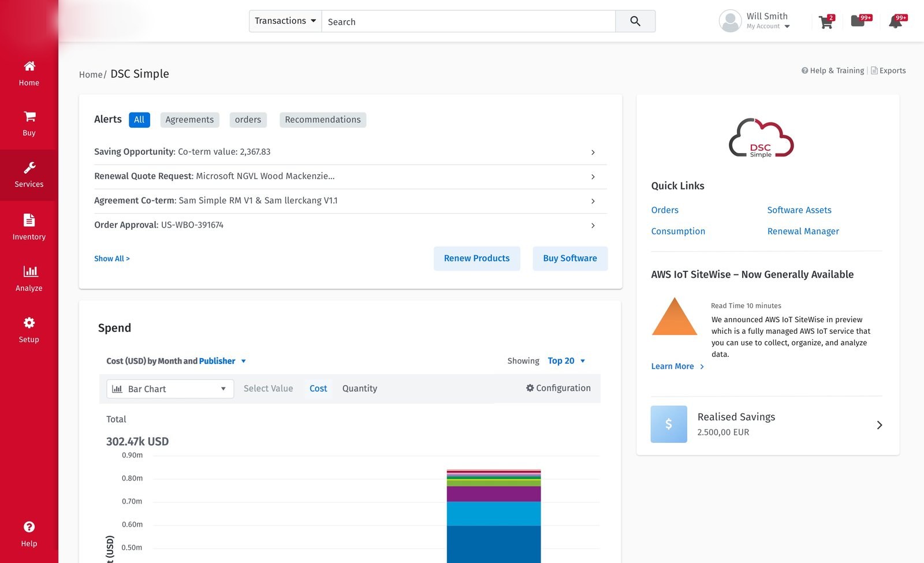This screenshot has width=924, height=563.
Task: Open the Transactions dropdown
Action: (x=285, y=21)
